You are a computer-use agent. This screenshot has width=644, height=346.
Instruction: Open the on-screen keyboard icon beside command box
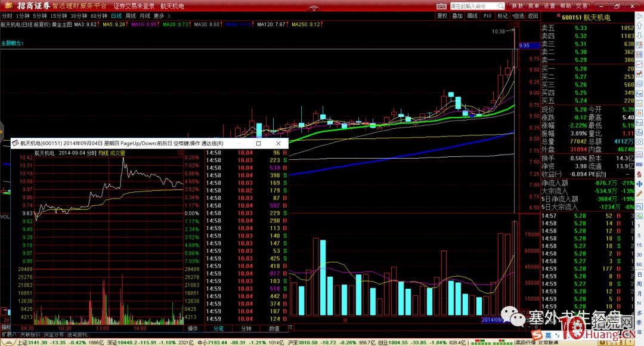pyautogui.click(x=441, y=6)
